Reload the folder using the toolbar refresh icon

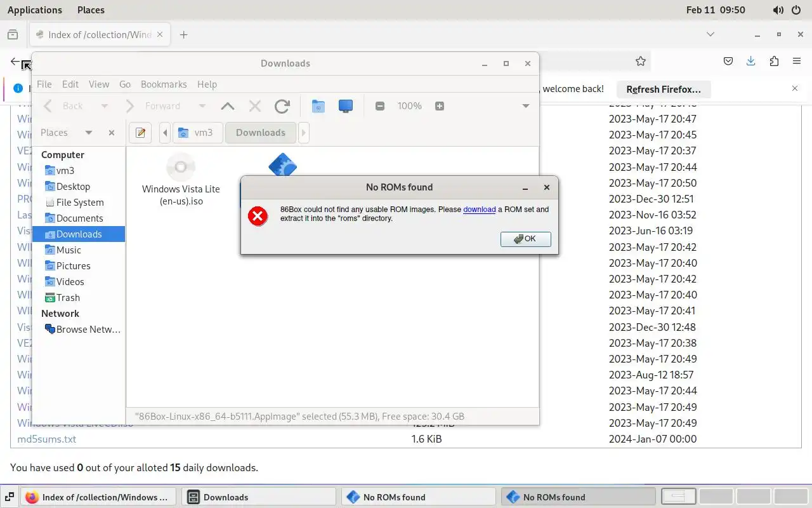pos(282,106)
